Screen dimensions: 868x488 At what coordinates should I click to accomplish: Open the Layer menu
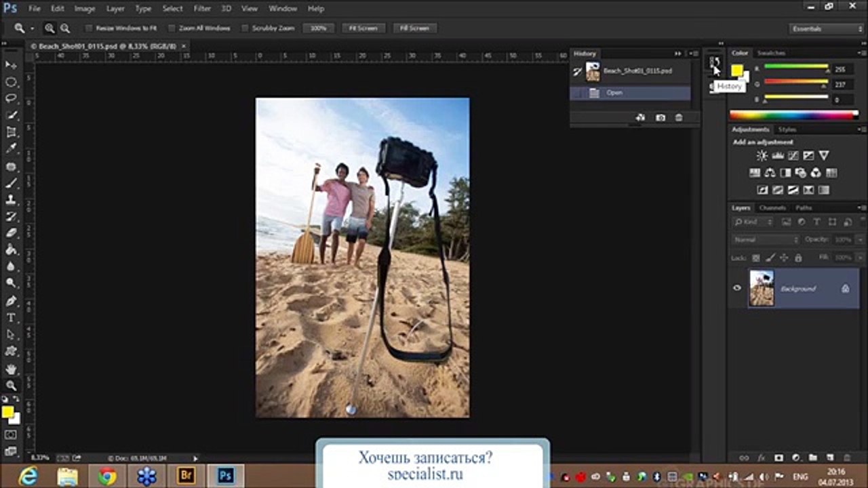coord(115,9)
